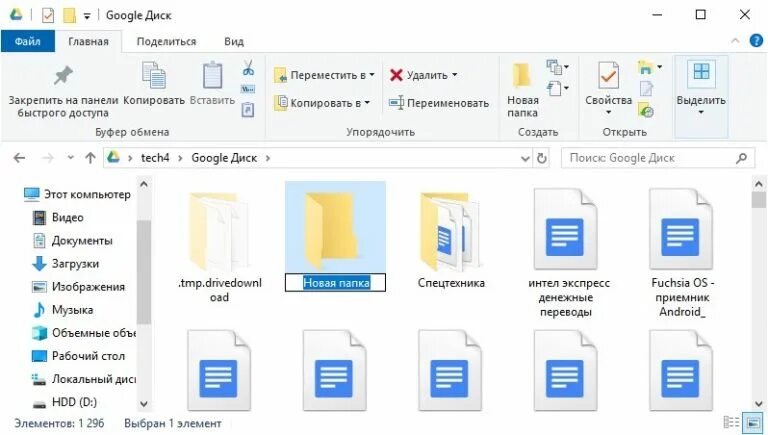Select Этот компьютер in navigation pane
Screen dimensions: 768x435
coord(78,194)
